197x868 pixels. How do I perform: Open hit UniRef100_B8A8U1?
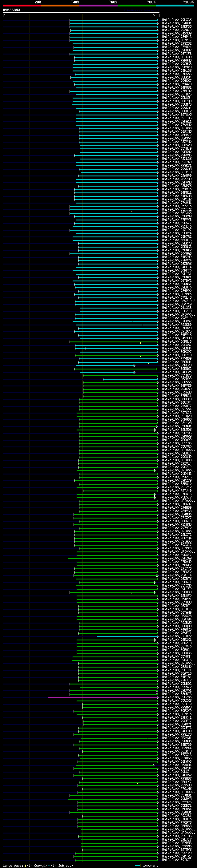[x=177, y=812]
